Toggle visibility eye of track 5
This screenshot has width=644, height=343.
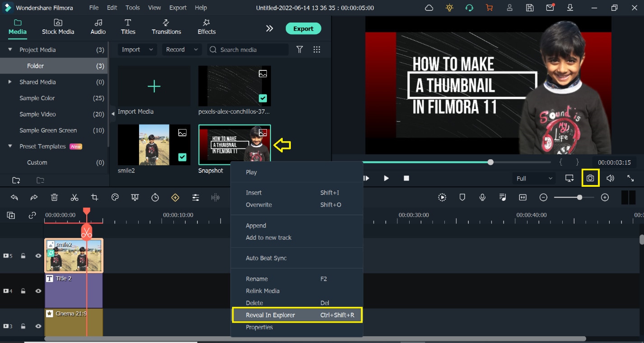(38, 256)
